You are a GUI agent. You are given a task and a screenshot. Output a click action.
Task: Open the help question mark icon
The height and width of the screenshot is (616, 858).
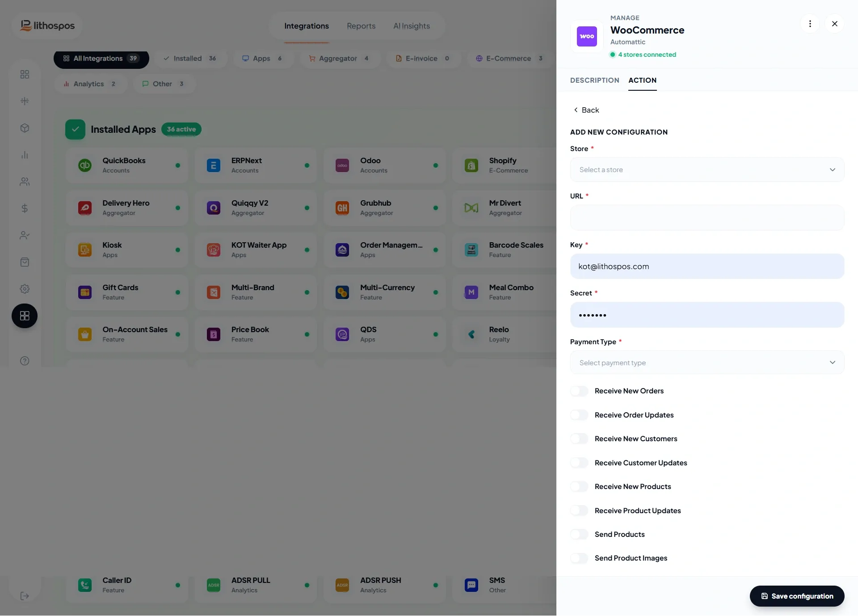click(25, 361)
